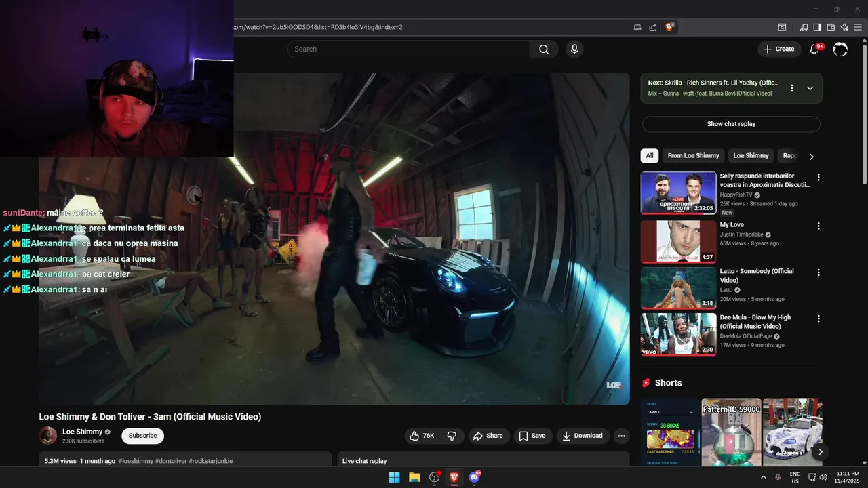The width and height of the screenshot is (868, 488).
Task: Click the Share button below video
Action: [x=488, y=436]
